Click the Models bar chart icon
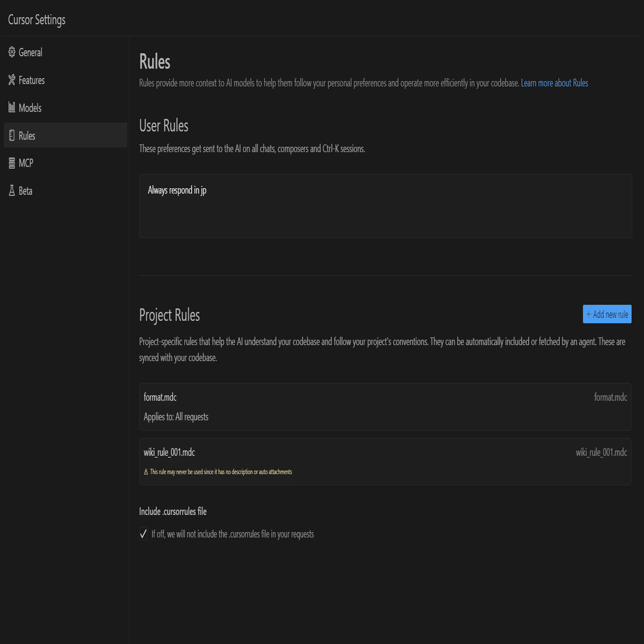Screen dimensions: 644x644 coord(12,108)
